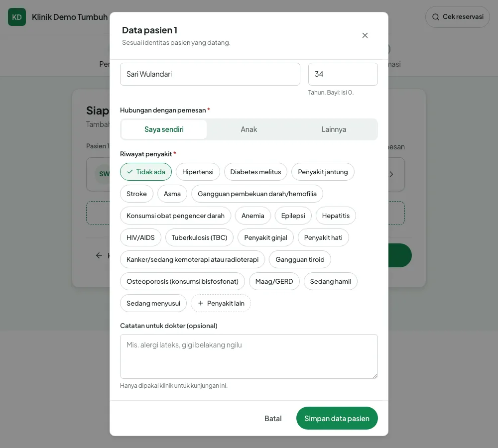498x448 pixels.
Task: Toggle the Hepatitis chip
Action: point(336,216)
